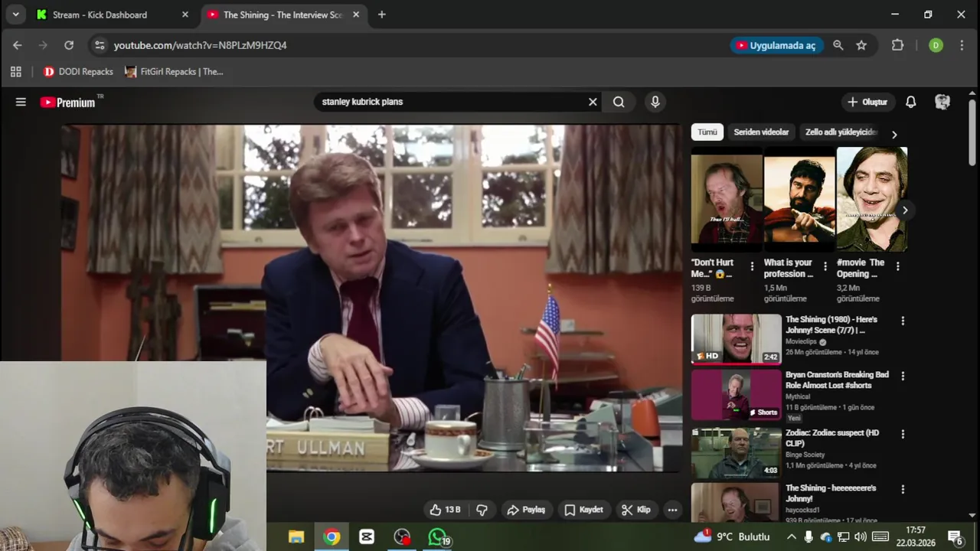
Task: Open the "What is your profession" short
Action: coord(799,199)
